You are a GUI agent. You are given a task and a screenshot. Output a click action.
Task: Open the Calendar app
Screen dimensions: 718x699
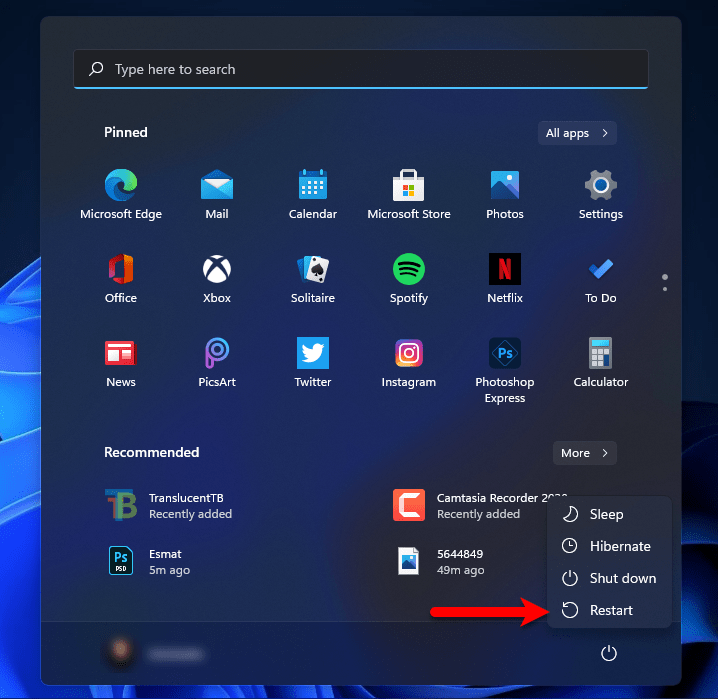(313, 194)
